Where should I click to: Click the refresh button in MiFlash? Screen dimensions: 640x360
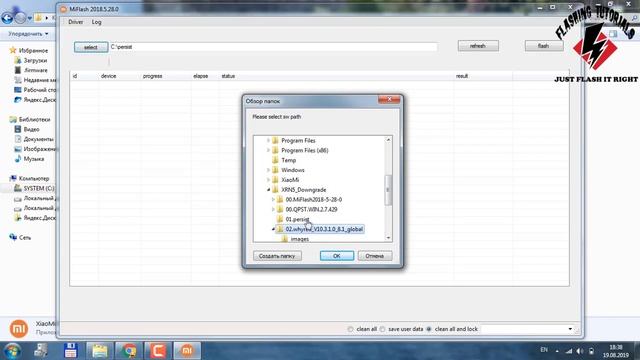pos(478,46)
